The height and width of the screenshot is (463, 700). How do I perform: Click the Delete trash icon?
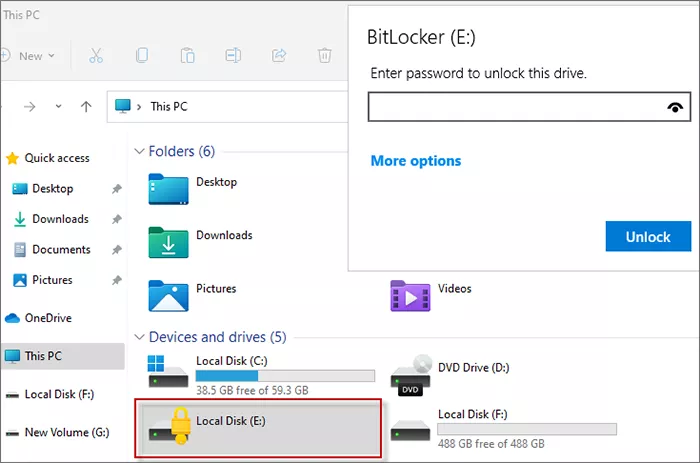coord(324,56)
